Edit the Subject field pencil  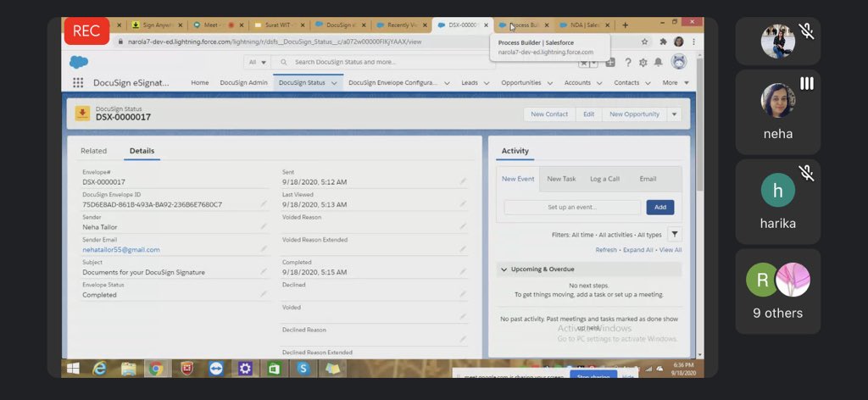(264, 272)
